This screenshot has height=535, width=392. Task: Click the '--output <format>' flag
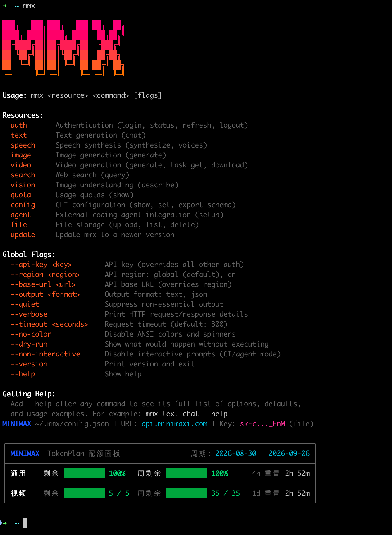point(45,294)
